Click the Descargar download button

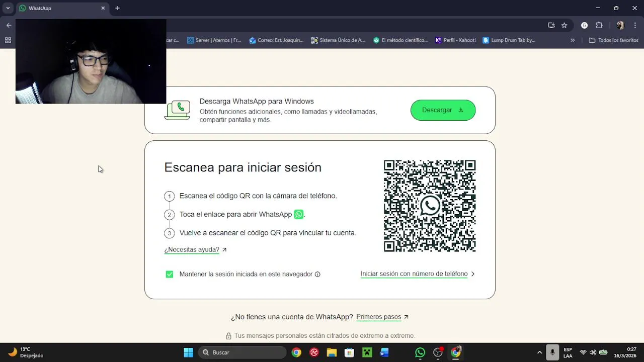pos(443,110)
